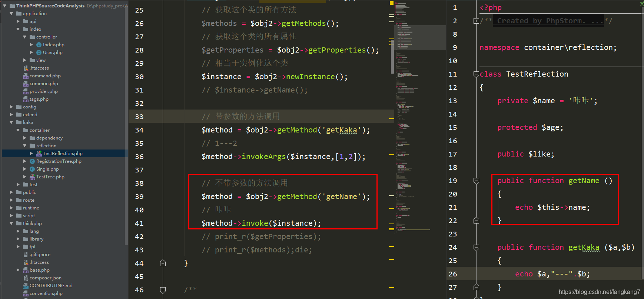Collapse the application folder
644x299 pixels.
[11, 14]
